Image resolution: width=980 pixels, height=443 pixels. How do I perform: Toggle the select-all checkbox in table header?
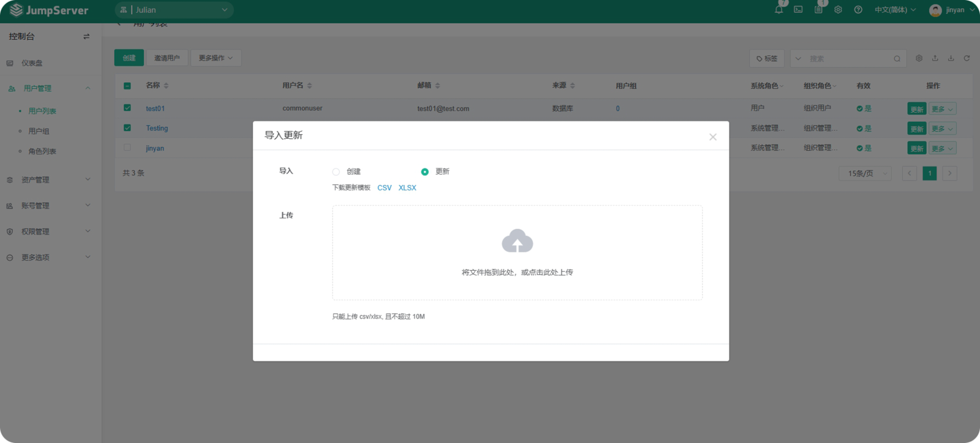(127, 86)
